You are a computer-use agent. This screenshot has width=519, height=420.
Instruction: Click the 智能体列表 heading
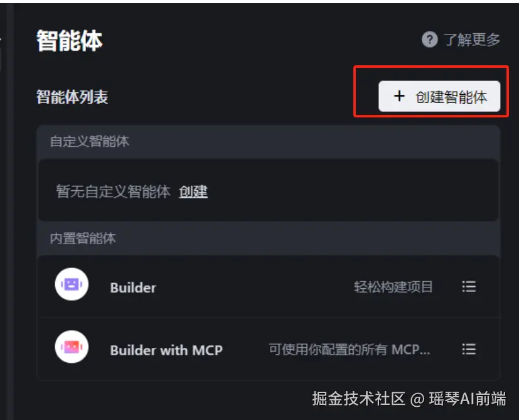pos(72,97)
